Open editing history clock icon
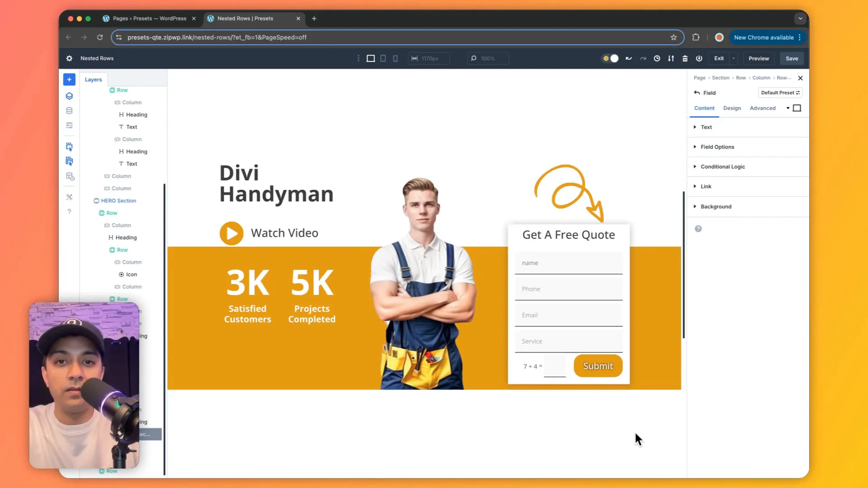868x488 pixels. click(x=657, y=58)
